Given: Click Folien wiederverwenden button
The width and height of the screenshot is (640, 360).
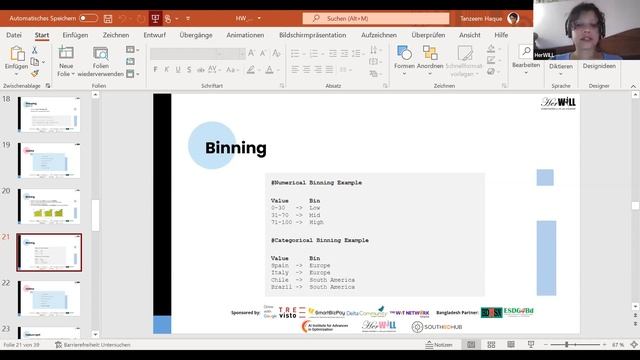Looking at the screenshot, I should tap(100, 62).
